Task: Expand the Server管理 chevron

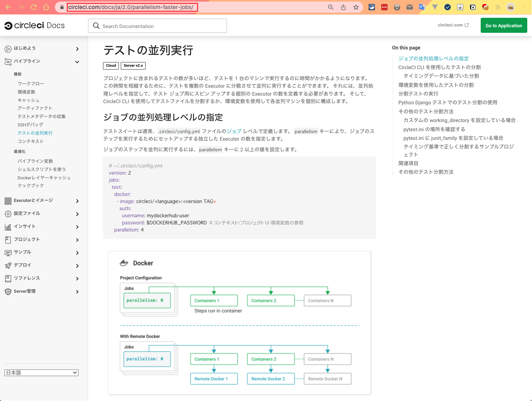Action: click(77, 292)
